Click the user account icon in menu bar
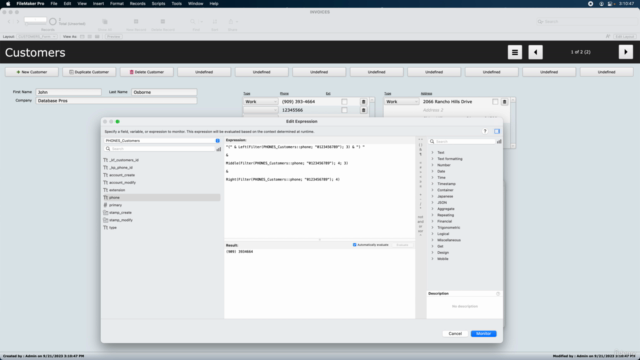640x360 pixels. [601, 4]
